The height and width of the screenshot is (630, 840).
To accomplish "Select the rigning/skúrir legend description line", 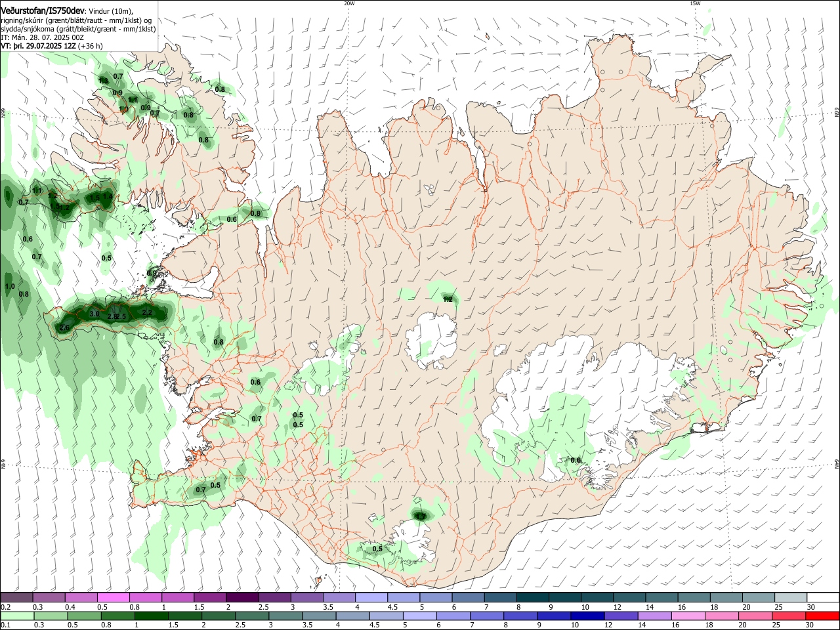I will pos(76,20).
